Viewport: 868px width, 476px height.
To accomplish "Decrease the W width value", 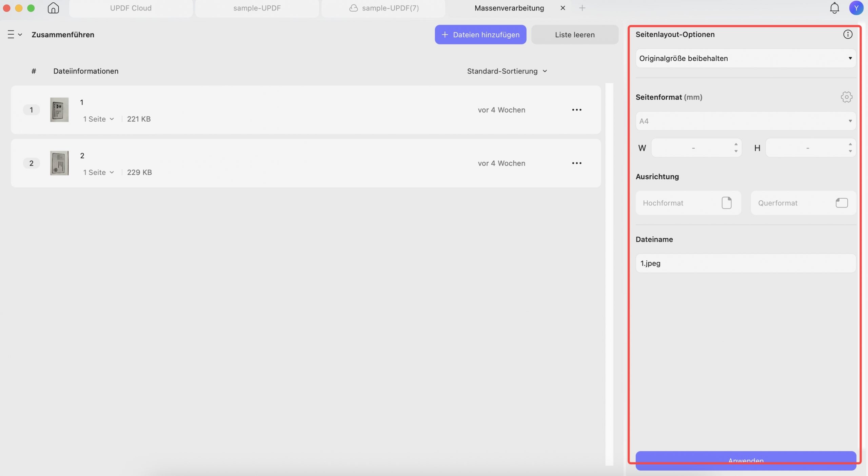I will point(735,151).
